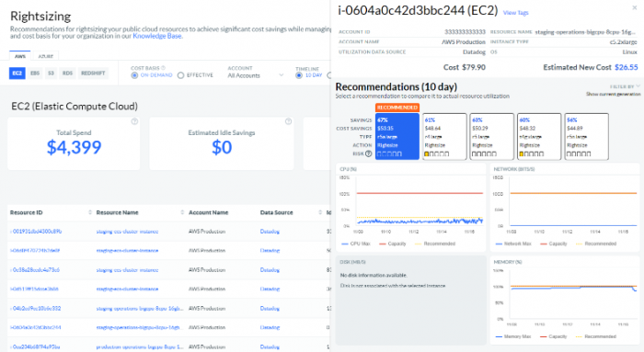The width and height of the screenshot is (644, 352).
Task: Select the Effective cost basis radio
Action: tap(180, 75)
